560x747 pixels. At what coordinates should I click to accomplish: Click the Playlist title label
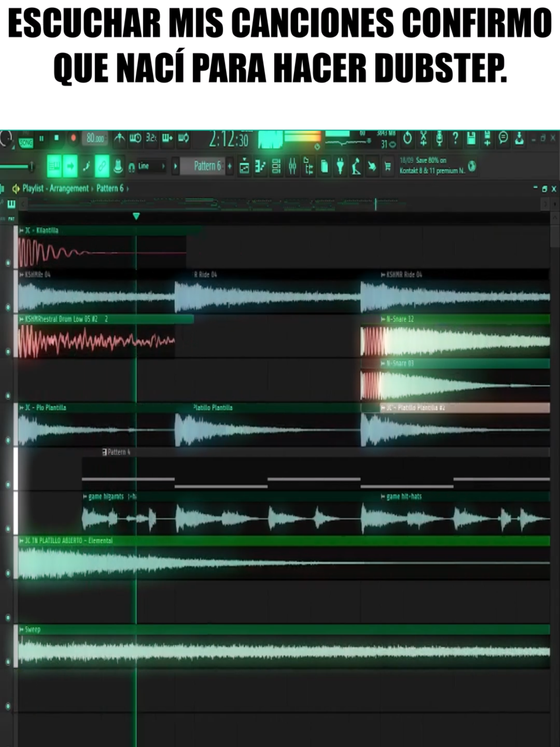tap(33, 188)
